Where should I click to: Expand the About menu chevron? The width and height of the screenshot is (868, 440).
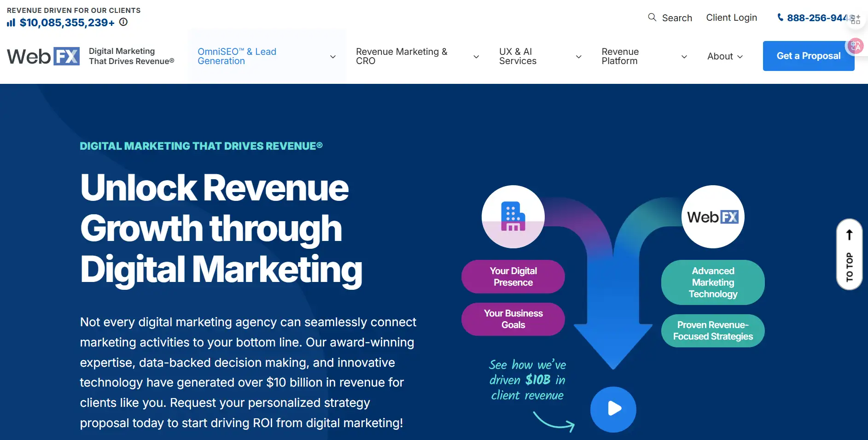(x=740, y=57)
